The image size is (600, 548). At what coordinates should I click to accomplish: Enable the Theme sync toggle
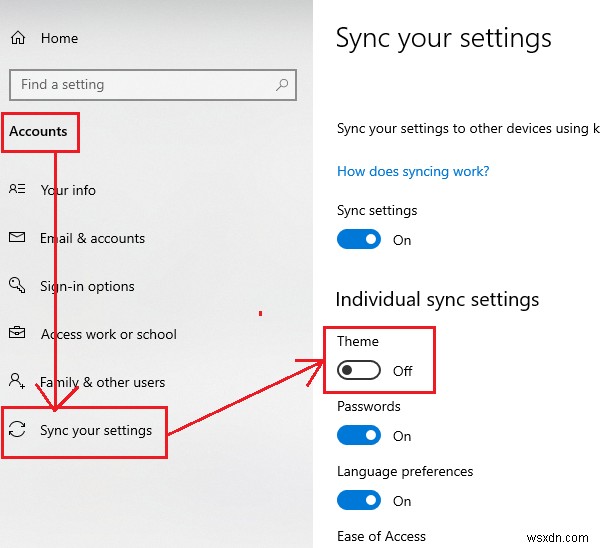click(x=359, y=370)
